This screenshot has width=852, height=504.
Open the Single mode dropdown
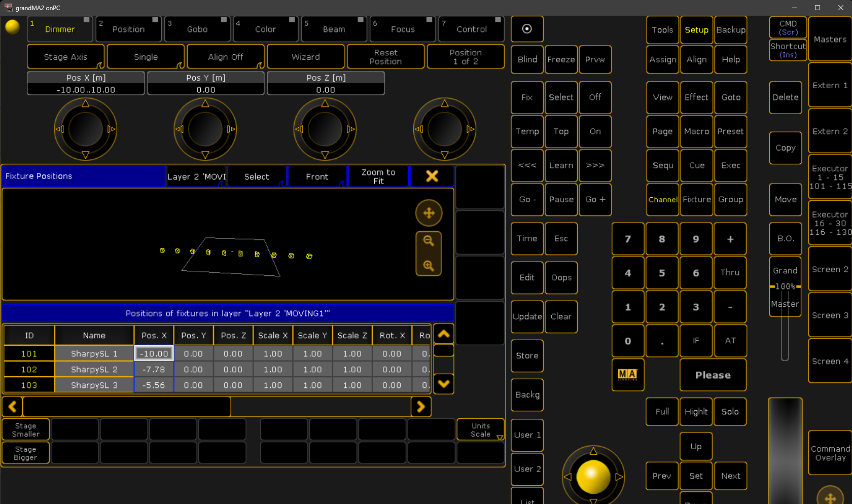[x=146, y=57]
